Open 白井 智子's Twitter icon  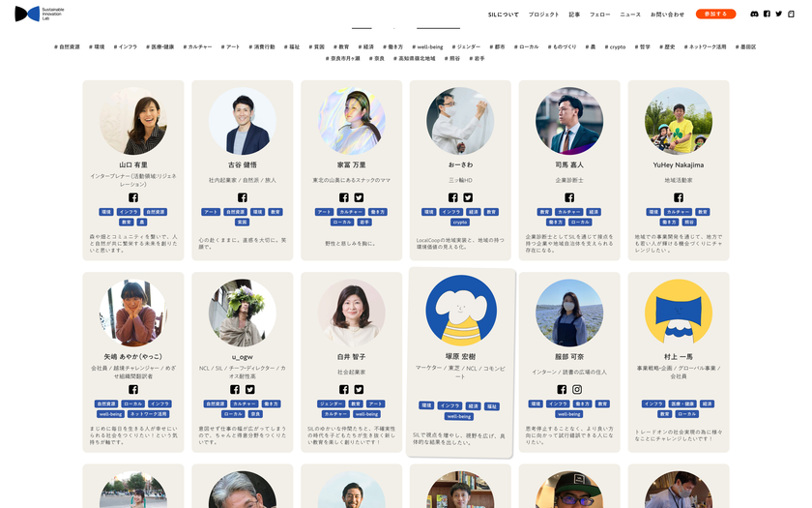[359, 389]
